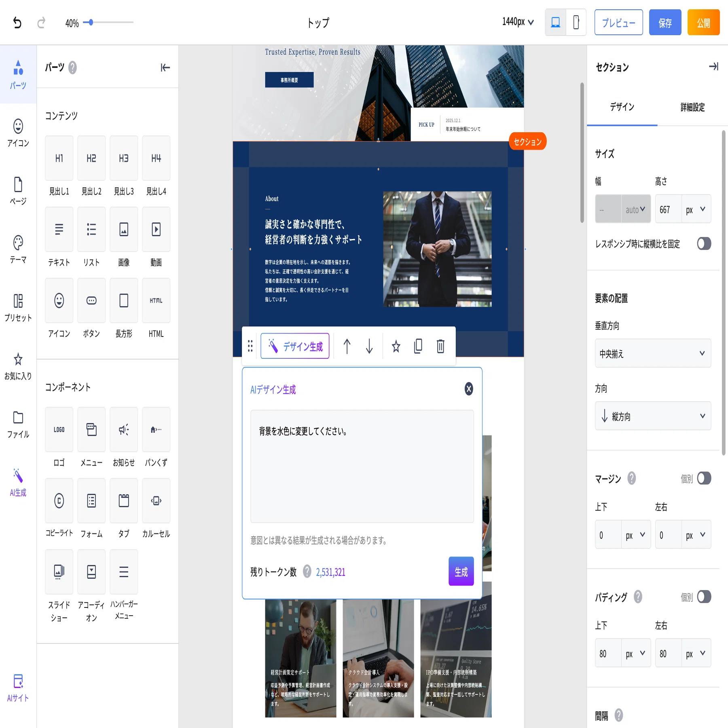Toggle パディング 個別 switch
Image resolution: width=728 pixels, height=728 pixels.
click(x=704, y=597)
